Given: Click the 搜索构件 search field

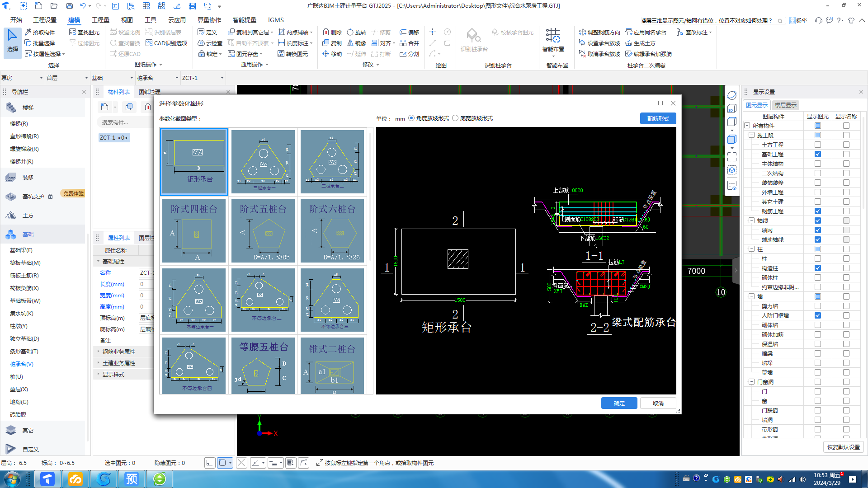Looking at the screenshot, I should tap(124, 122).
